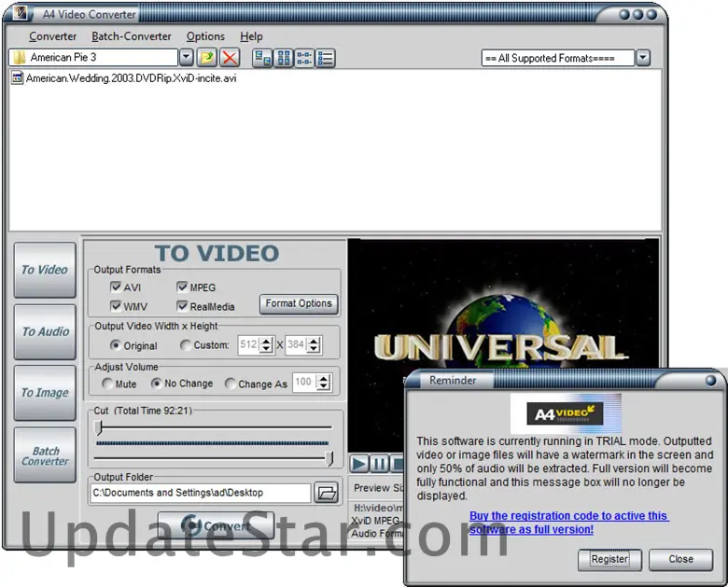Switch file list to thumbnail view
This screenshot has width=728, height=587.
pyautogui.click(x=262, y=58)
